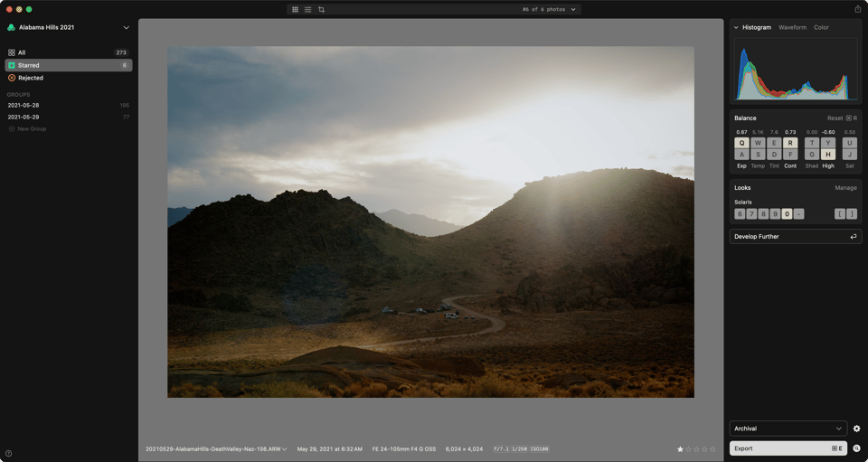This screenshot has width=868, height=462.
Task: Increase contrast with R key button
Action: click(790, 143)
